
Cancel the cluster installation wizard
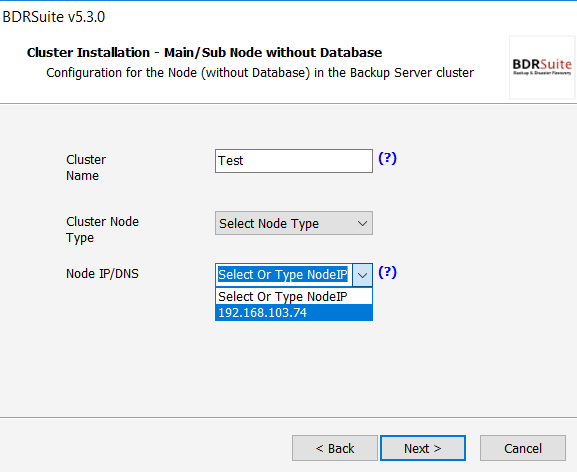(523, 448)
